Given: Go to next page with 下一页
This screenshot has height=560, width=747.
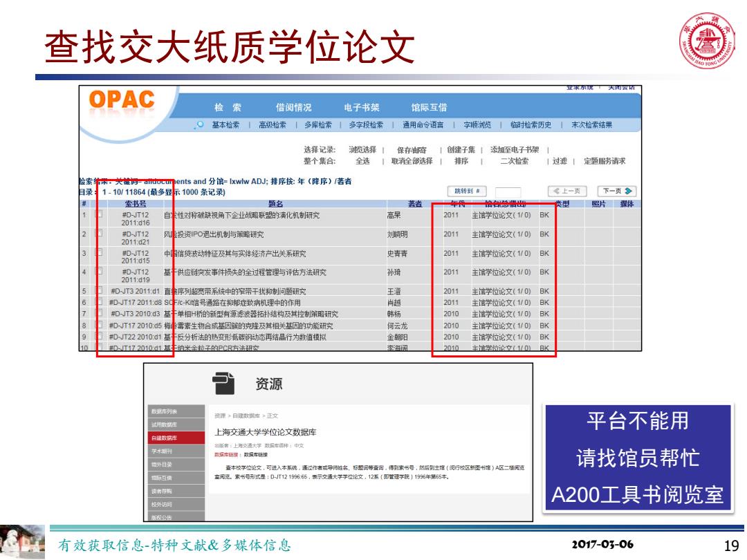Looking at the screenshot, I should (617, 191).
